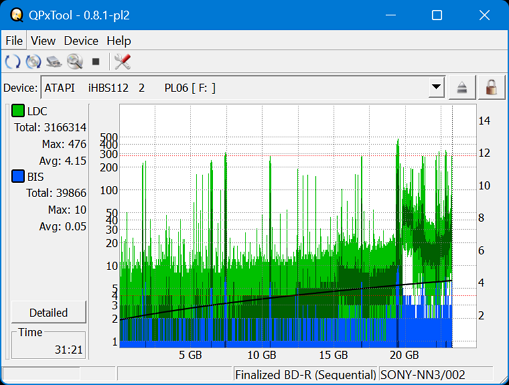509x385 pixels.
Task: Click the blue BIS color swatch
Action: tap(18, 176)
